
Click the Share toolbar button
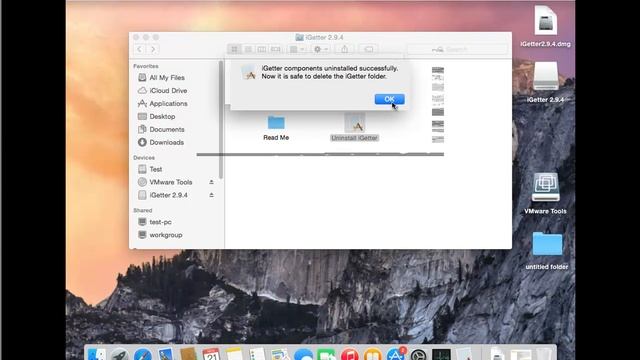pyautogui.click(x=344, y=49)
